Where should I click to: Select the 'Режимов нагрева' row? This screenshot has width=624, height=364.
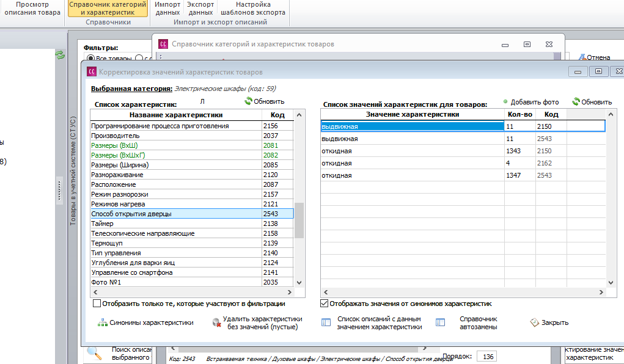pyautogui.click(x=192, y=204)
